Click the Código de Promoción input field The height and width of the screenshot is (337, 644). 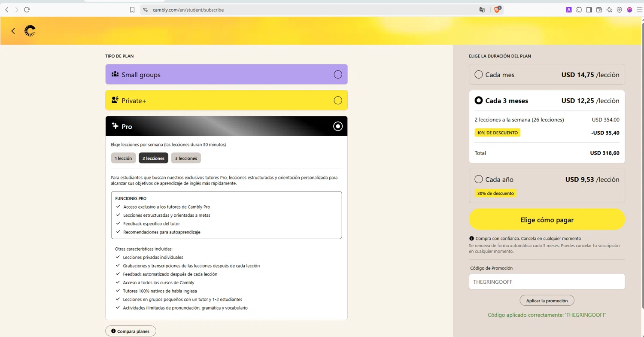(x=547, y=282)
